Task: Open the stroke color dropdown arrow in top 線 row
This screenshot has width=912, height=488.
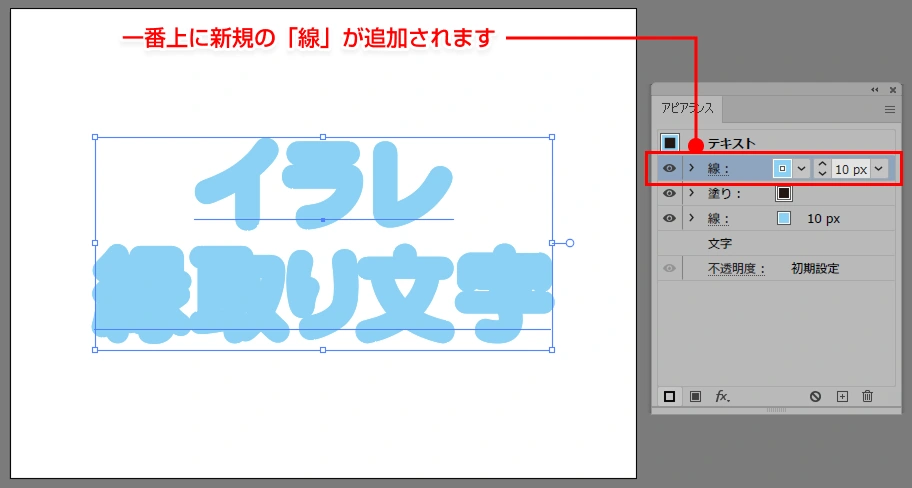Action: (x=801, y=169)
